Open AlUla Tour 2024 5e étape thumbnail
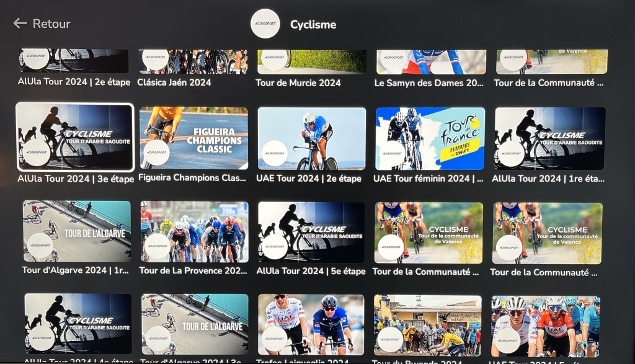Viewport: 635px width, 364px height. point(311,233)
